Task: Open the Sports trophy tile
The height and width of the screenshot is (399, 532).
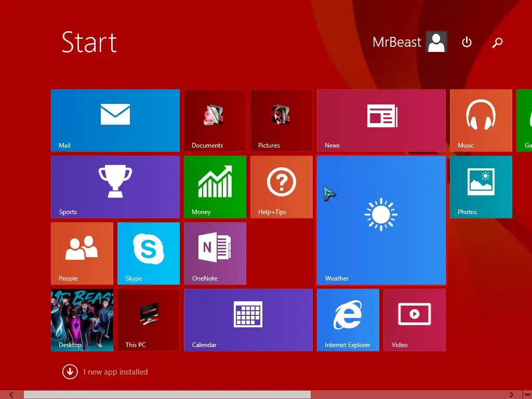Action: click(x=115, y=187)
